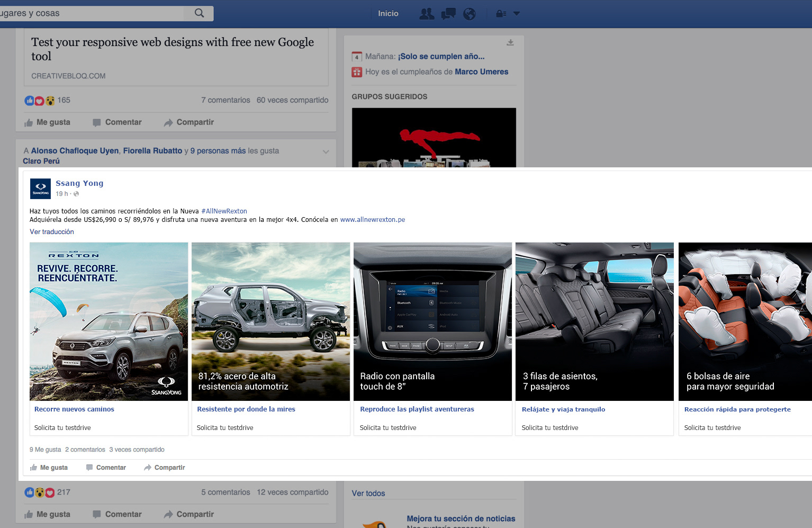
Task: Open the 6 bolsas de aire image
Action: tap(745, 321)
